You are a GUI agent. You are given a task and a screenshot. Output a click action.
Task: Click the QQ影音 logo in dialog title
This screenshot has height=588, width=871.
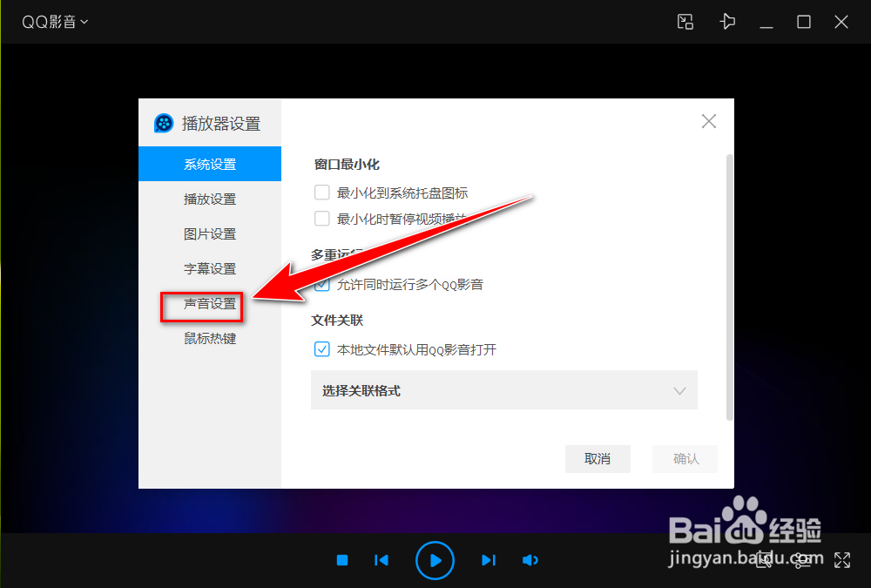click(164, 123)
